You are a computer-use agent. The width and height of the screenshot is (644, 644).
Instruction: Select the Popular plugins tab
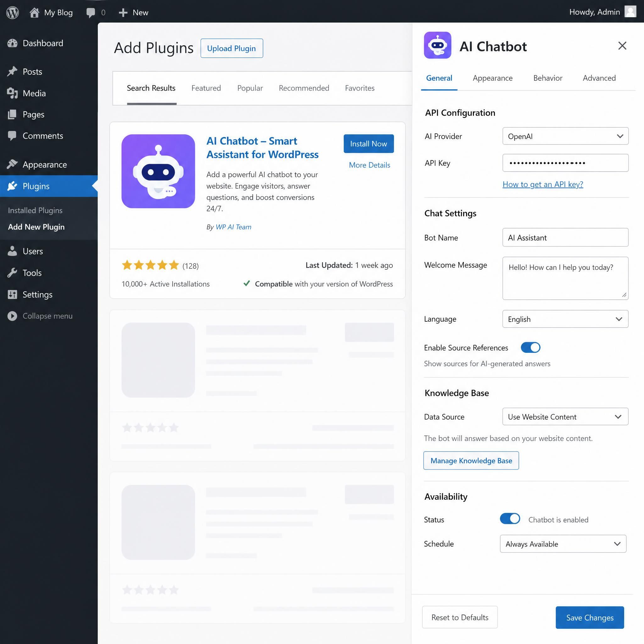pos(250,88)
